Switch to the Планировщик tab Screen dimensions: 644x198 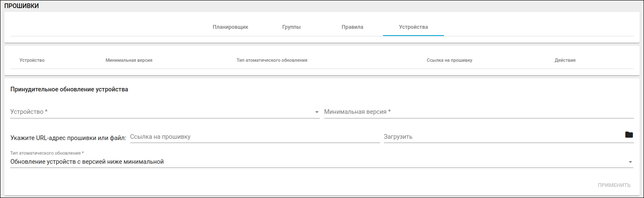coord(230,27)
